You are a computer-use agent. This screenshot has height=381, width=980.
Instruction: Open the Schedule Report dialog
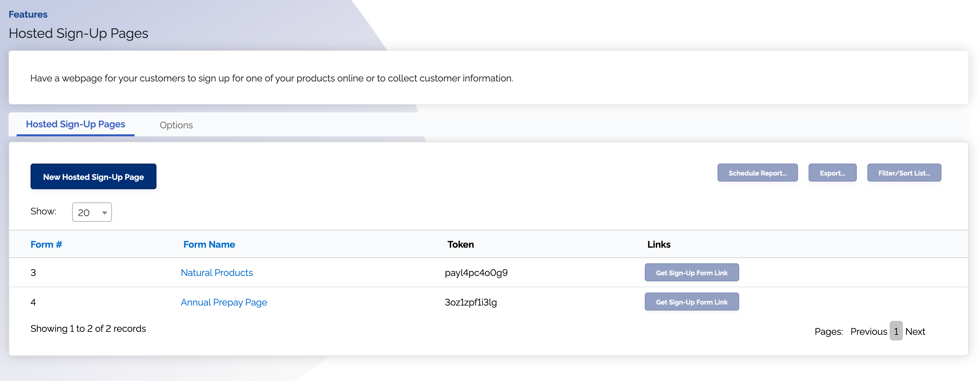click(x=757, y=173)
